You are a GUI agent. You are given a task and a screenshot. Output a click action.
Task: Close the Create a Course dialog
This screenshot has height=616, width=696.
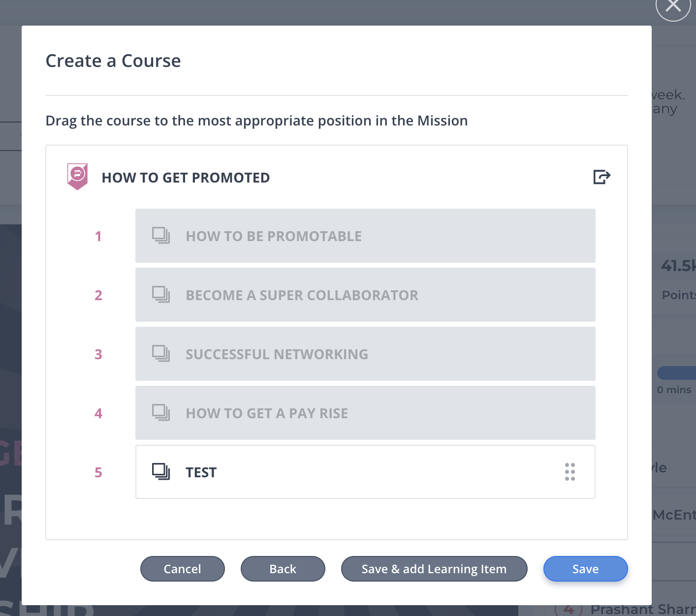[673, 6]
